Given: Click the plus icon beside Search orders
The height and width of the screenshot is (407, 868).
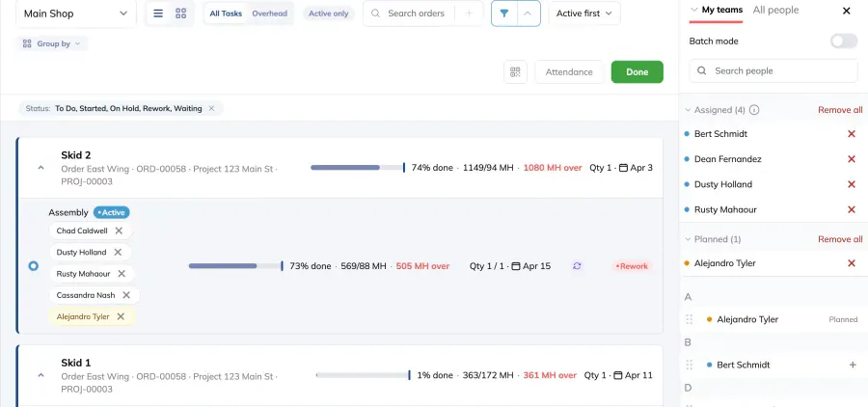Looking at the screenshot, I should click(469, 14).
